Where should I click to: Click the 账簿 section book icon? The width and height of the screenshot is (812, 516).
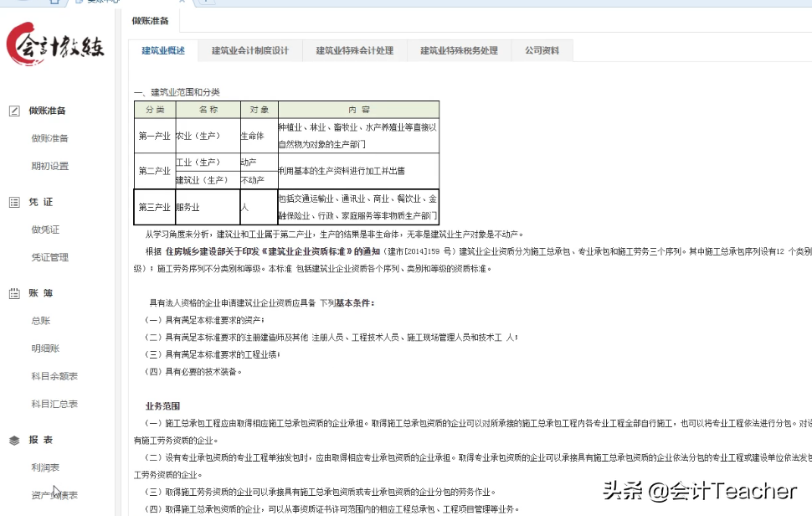pyautogui.click(x=13, y=292)
